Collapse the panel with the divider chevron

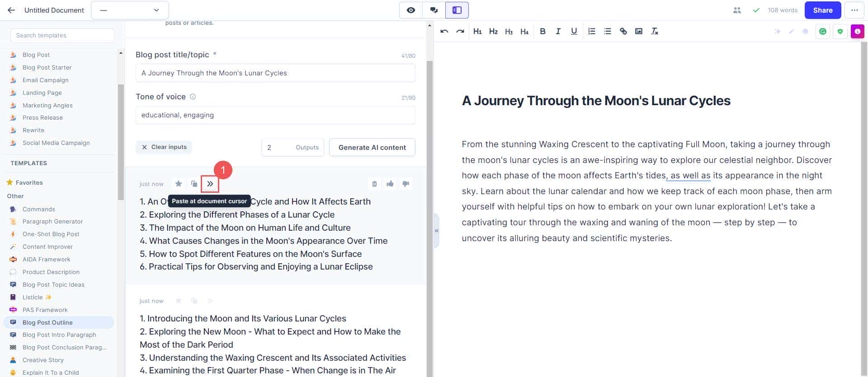[x=436, y=231]
